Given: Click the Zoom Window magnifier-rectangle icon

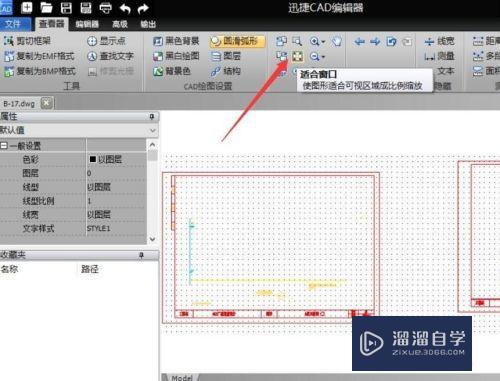Looking at the screenshot, I should click(x=297, y=41).
